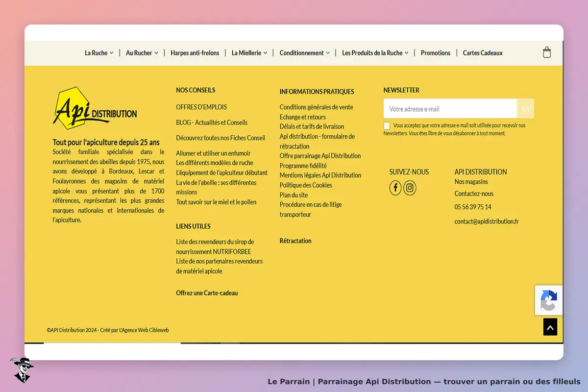Open the formulaire de rétractation link
588x392 pixels.
pyautogui.click(x=317, y=141)
